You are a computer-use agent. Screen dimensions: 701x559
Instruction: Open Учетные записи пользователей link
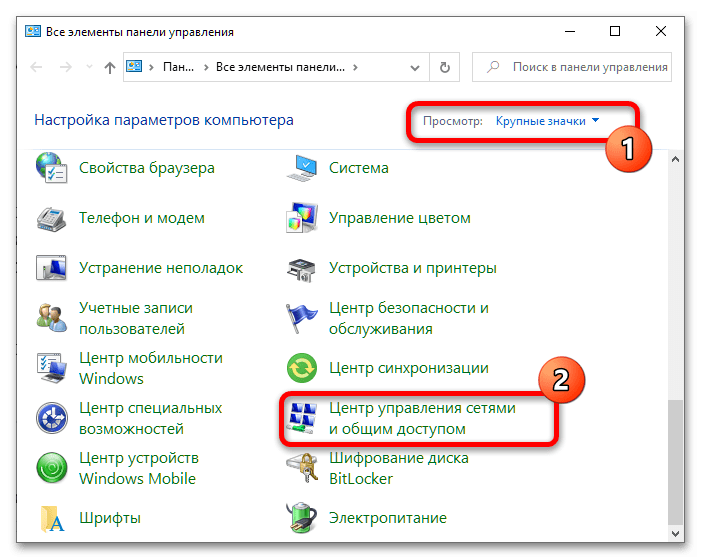[x=136, y=318]
